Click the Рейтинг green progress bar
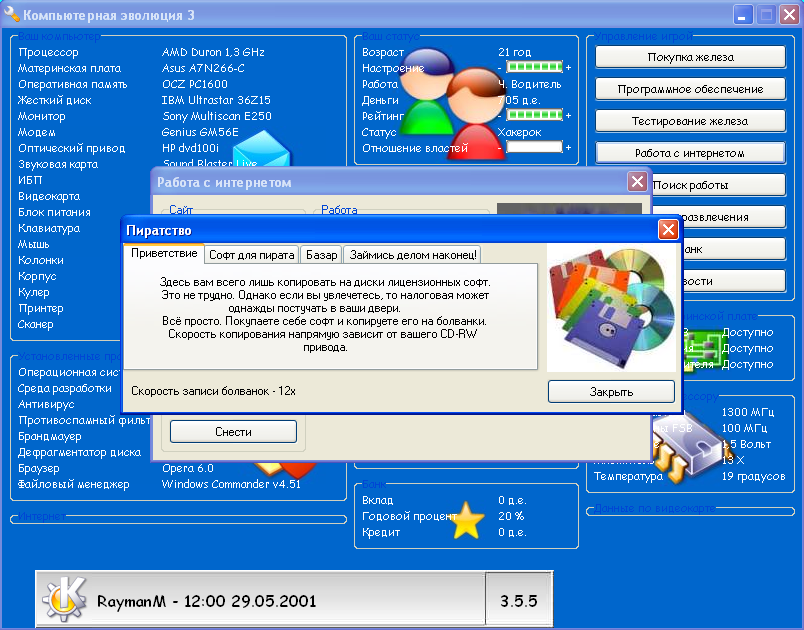 (534, 115)
